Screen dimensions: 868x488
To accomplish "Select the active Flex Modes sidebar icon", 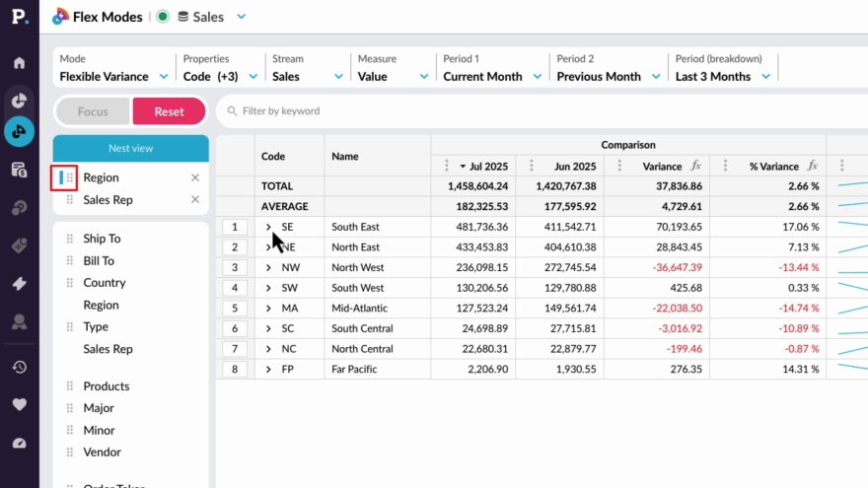I will pyautogui.click(x=20, y=132).
